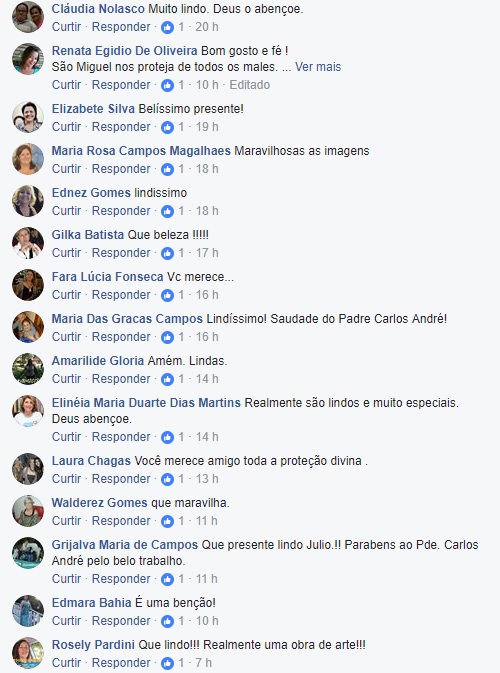Screen dimensions: 500x673
Task: View edit history via Editado label
Action: point(249,85)
